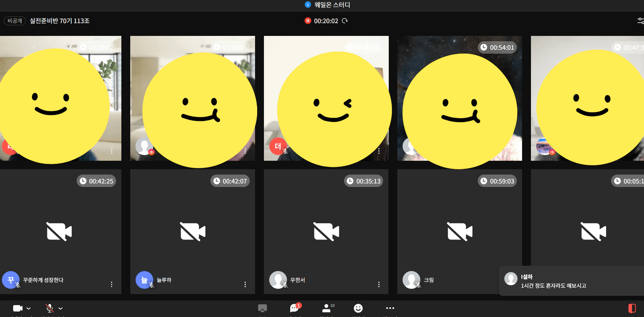
Task: Pause the red recording timer button
Action: tap(308, 21)
